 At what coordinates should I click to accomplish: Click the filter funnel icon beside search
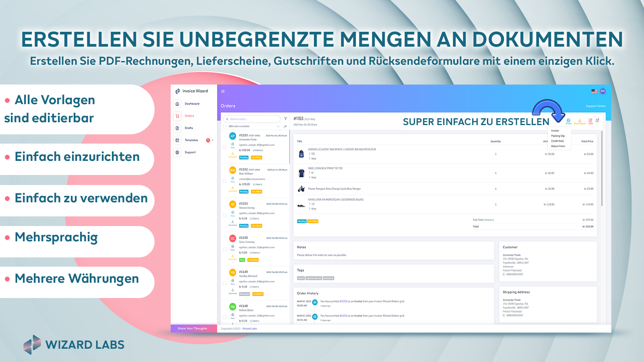point(285,119)
